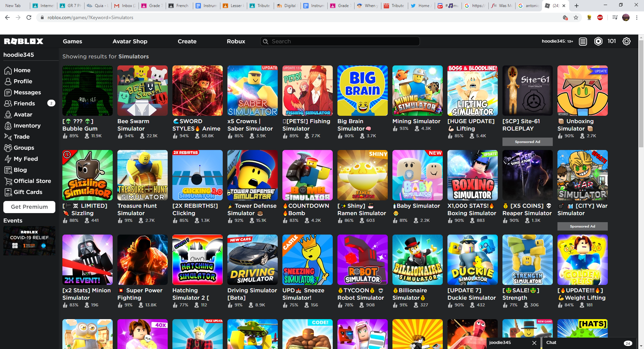The width and height of the screenshot is (644, 349).
Task: Click the 101 Robux balance amount
Action: click(x=611, y=41)
